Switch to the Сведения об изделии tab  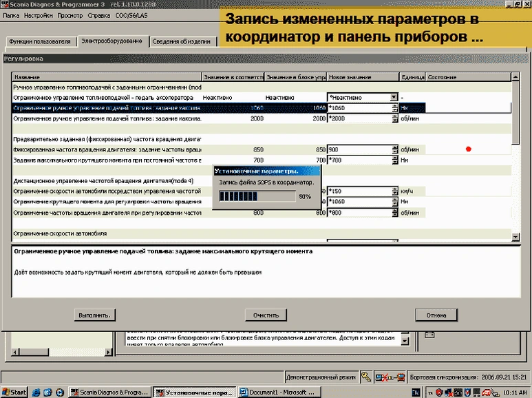click(183, 41)
